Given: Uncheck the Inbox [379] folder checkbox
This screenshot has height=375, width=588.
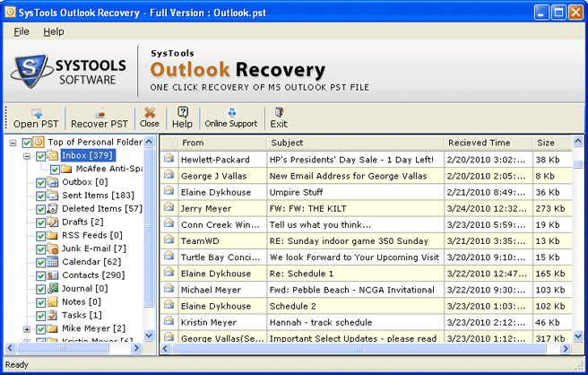Looking at the screenshot, I should point(40,156).
